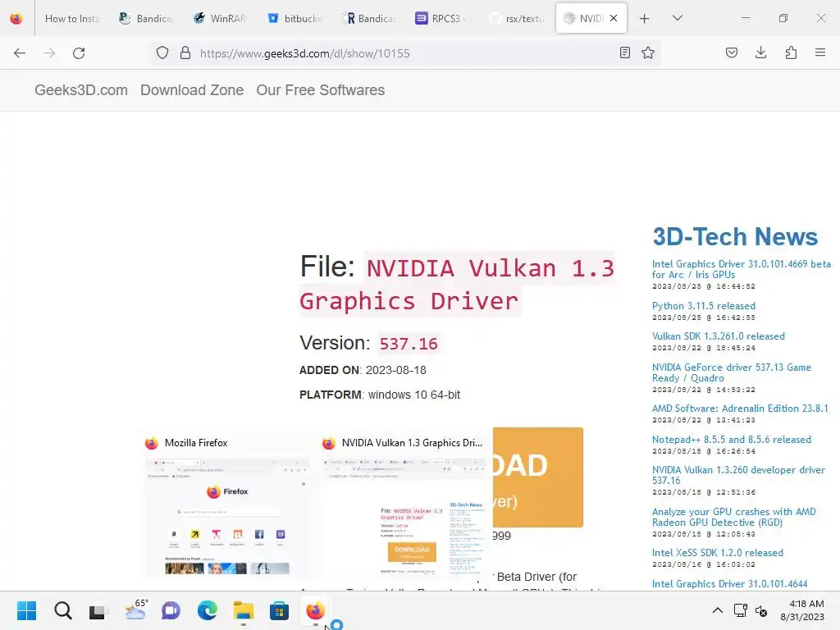
Task: Toggle reader view icon in address bar
Action: [x=624, y=52]
